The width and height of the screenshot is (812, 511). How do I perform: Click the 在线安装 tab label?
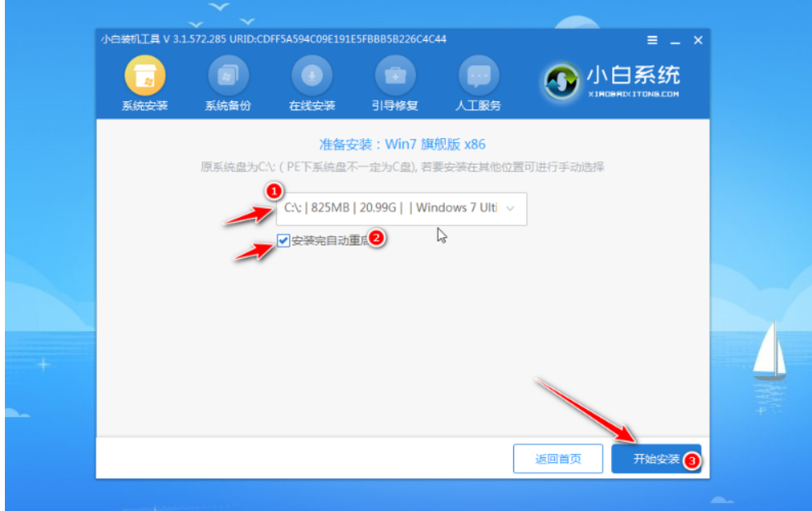[312, 105]
